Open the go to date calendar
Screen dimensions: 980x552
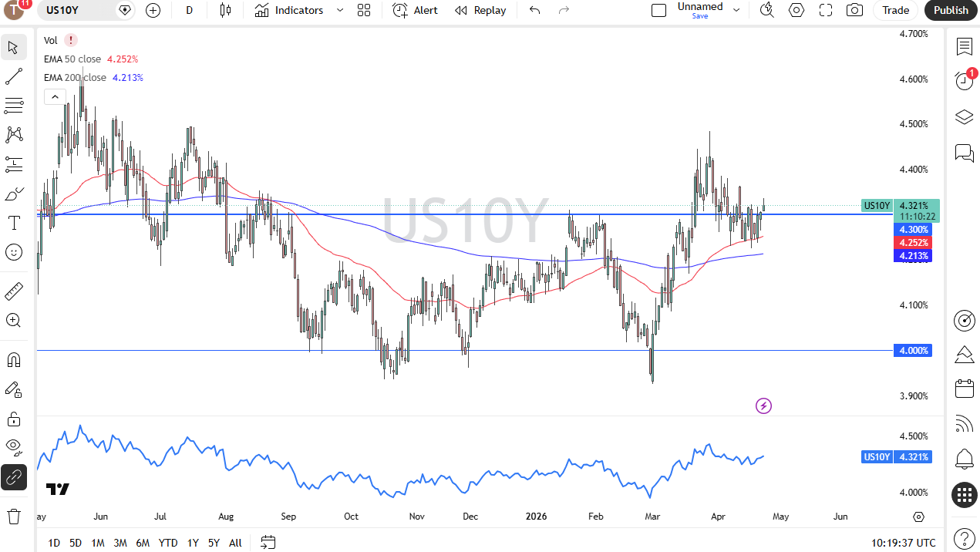(x=268, y=543)
